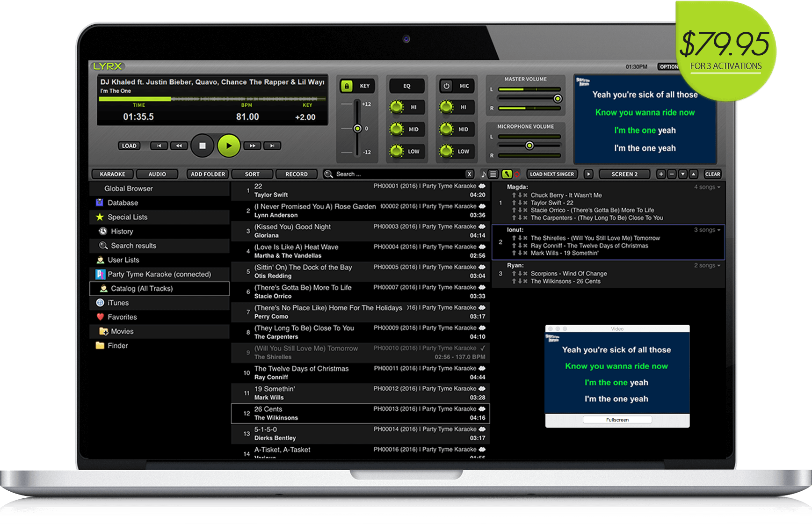Click the CLEAR button
The image size is (812, 524).
pos(712,174)
